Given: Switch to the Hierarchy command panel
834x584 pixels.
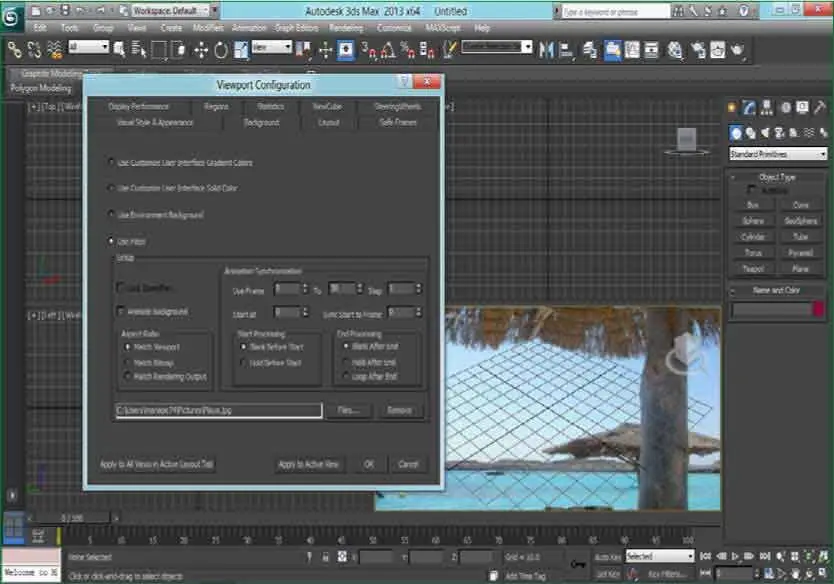Looking at the screenshot, I should coord(766,108).
